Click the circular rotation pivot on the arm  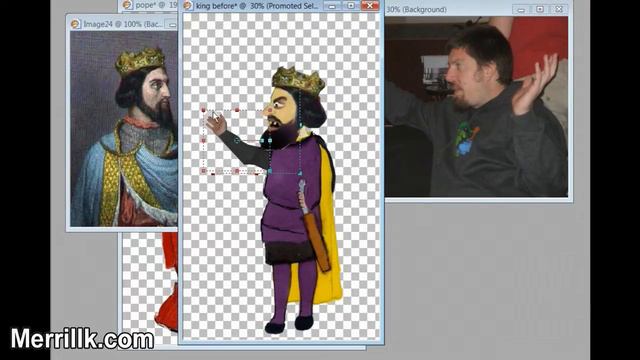point(237,140)
